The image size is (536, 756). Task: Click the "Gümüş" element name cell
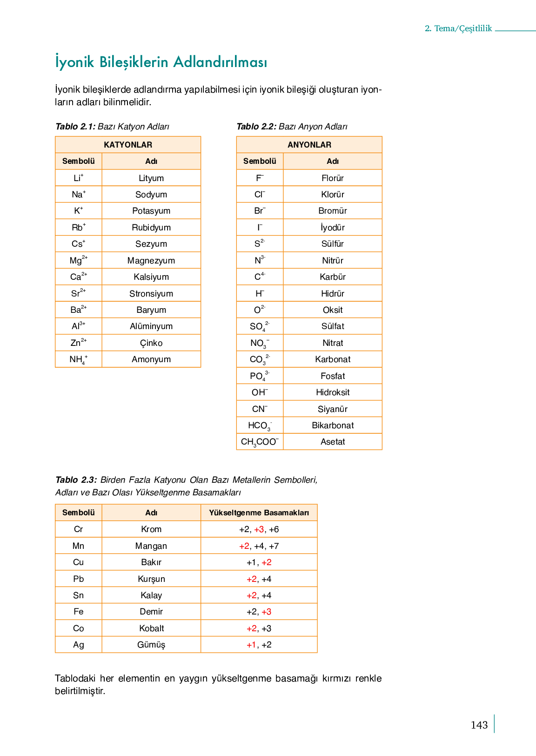click(x=151, y=645)
